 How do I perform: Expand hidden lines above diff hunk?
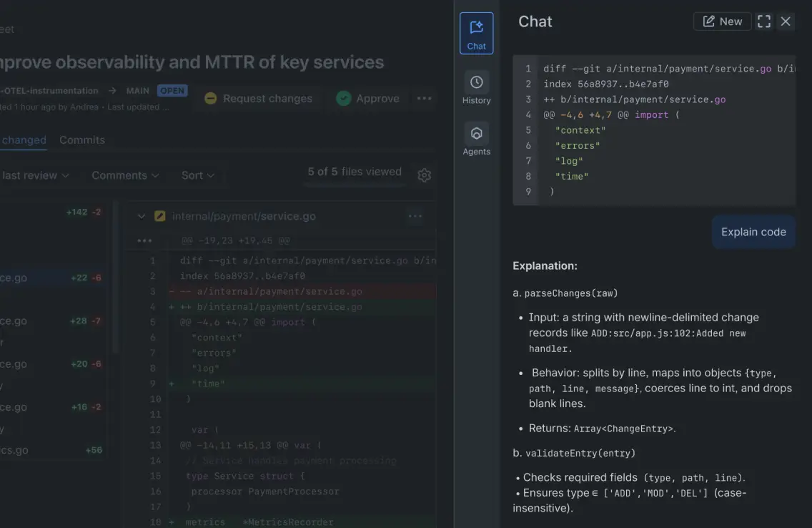pos(144,241)
